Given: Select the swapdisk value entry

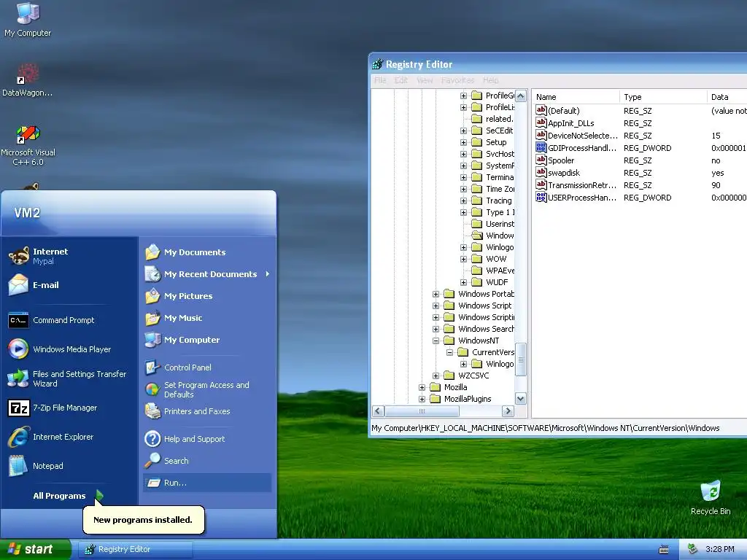Looking at the screenshot, I should click(x=563, y=172).
